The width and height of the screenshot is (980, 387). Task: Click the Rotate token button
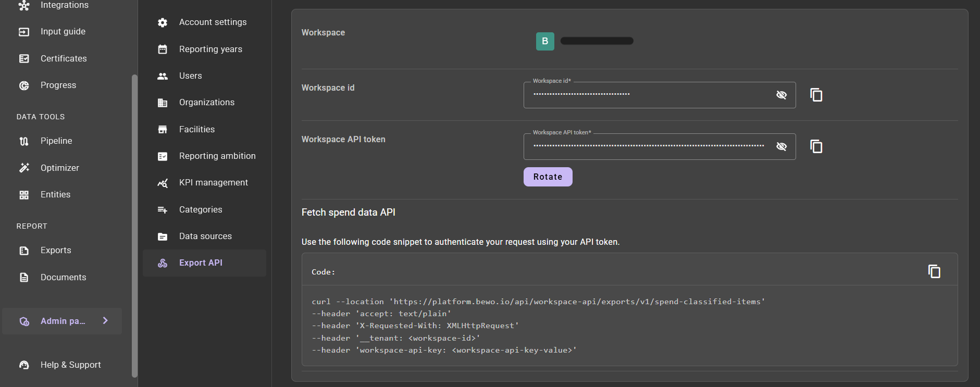548,177
